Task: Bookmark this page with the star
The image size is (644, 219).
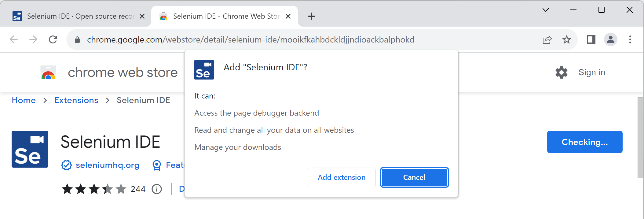Action: click(567, 39)
